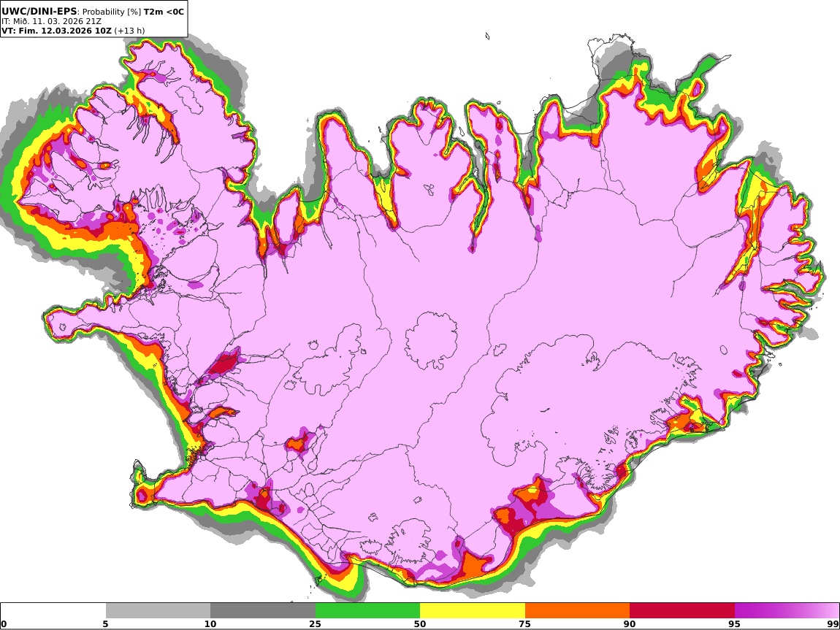
Task: Click the dark gray 10–25% legend swatch
Action: (263, 610)
